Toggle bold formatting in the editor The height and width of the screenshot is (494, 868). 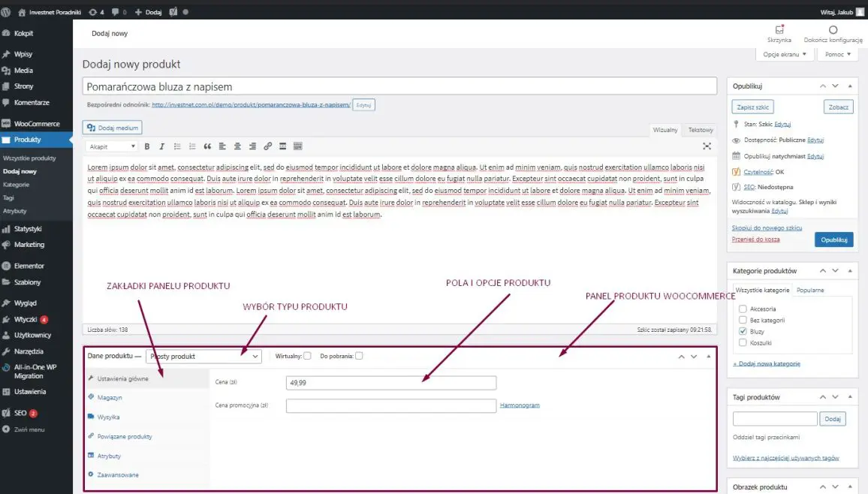(147, 146)
